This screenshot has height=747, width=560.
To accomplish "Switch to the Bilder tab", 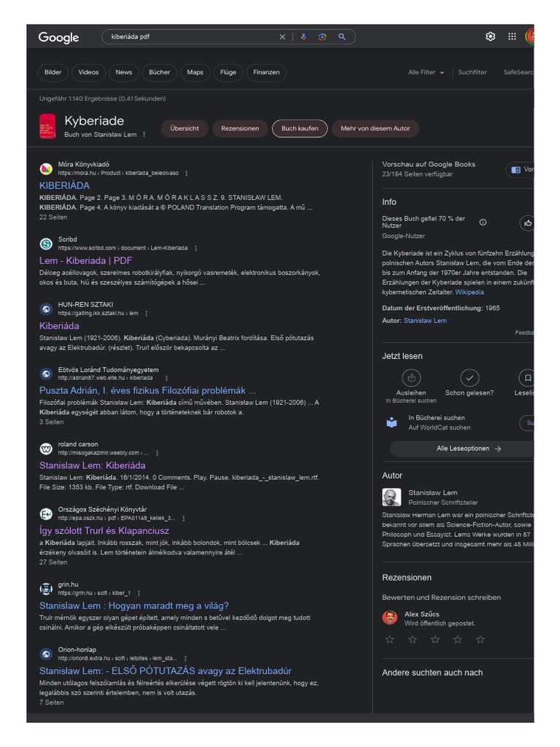I will (x=52, y=72).
